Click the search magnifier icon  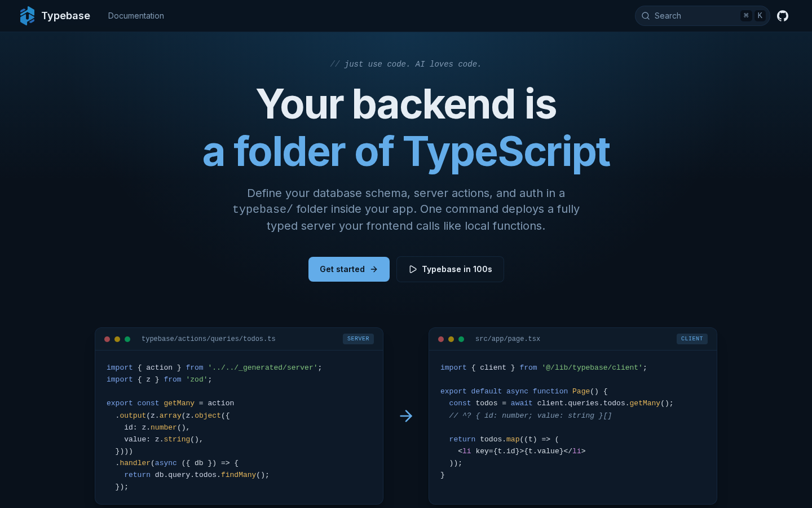pos(646,16)
